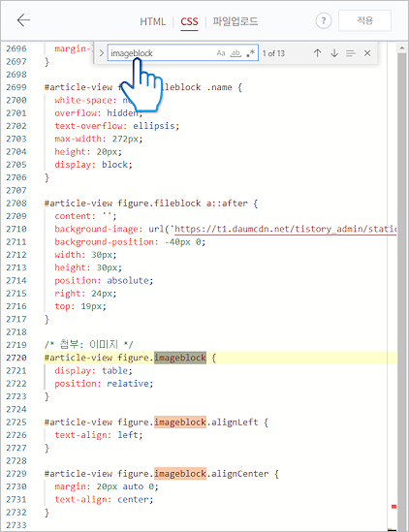Image resolution: width=409 pixels, height=532 pixels.
Task: Toggle Use Regular Expression option
Action: pyautogui.click(x=250, y=53)
